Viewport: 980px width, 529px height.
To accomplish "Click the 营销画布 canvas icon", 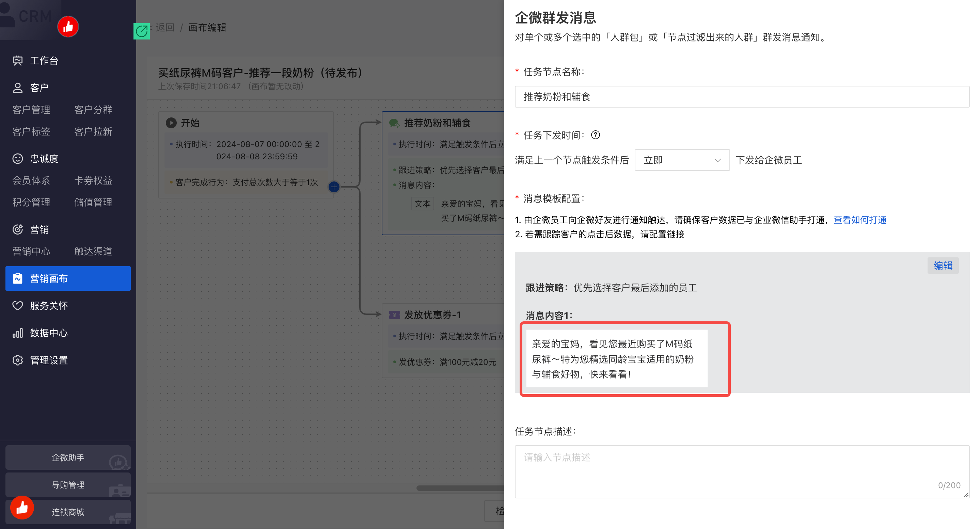I will tap(17, 278).
